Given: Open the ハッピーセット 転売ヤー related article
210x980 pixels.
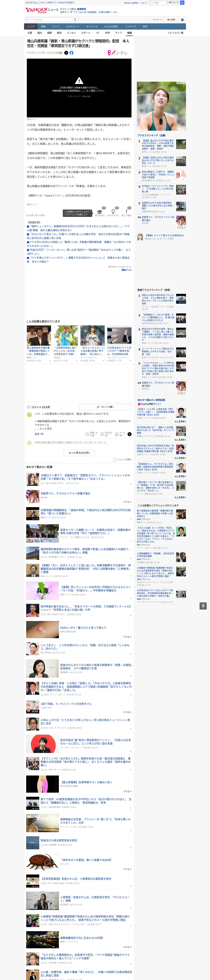Looking at the screenshot, I should (79, 252).
